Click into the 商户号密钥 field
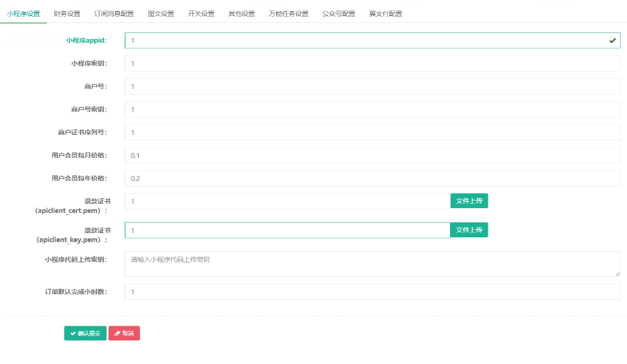 (x=372, y=109)
